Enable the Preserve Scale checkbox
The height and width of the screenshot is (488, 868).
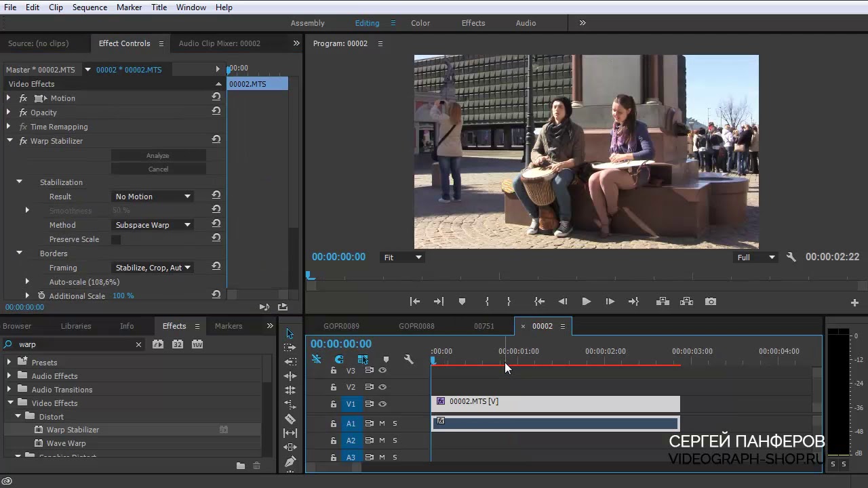116,239
